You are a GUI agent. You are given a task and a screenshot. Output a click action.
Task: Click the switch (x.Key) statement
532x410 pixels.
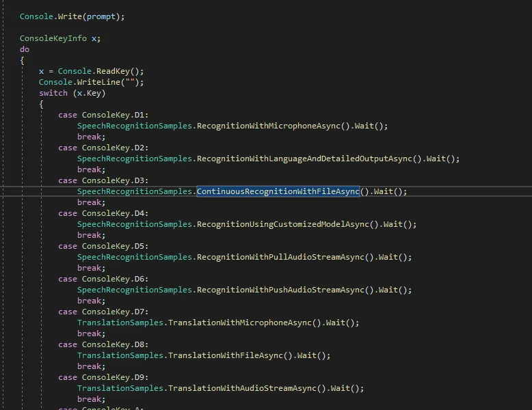tap(72, 93)
